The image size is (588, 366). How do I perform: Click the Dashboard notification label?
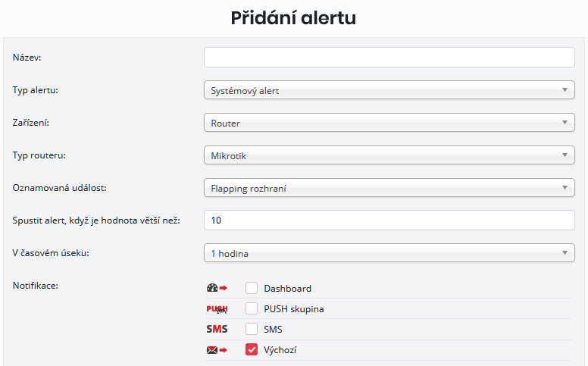[x=287, y=289]
